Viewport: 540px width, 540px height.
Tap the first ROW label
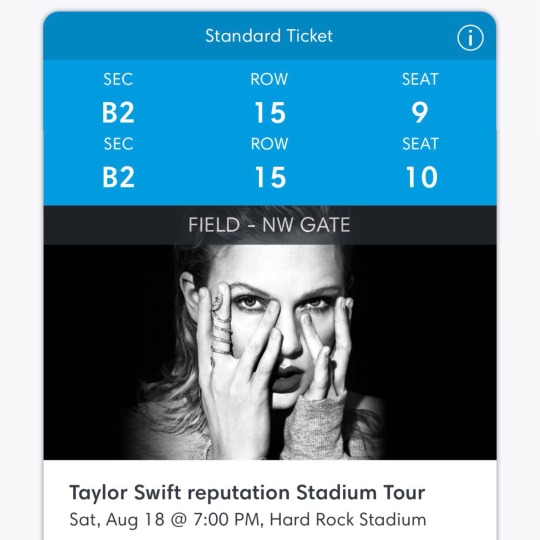(269, 79)
